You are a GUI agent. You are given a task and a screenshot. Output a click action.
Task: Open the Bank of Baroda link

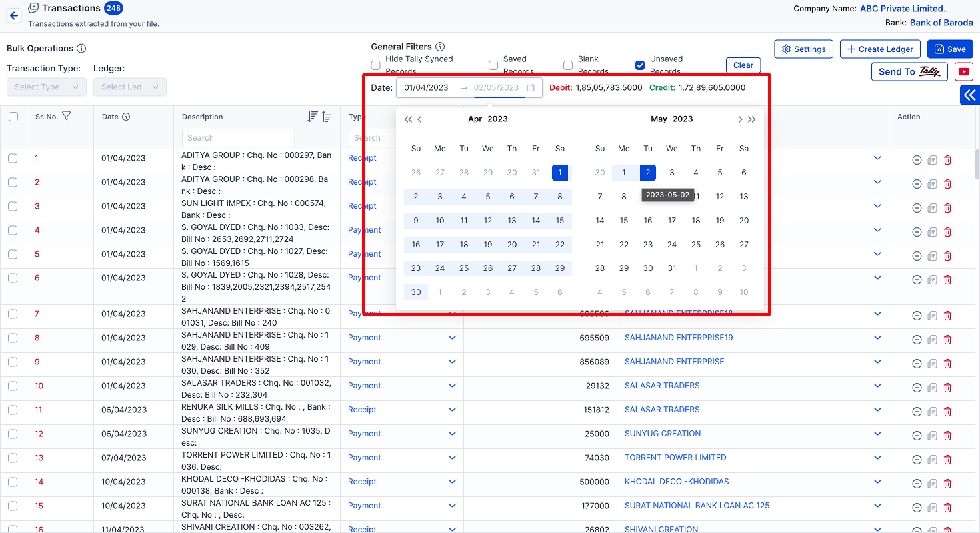(x=941, y=23)
